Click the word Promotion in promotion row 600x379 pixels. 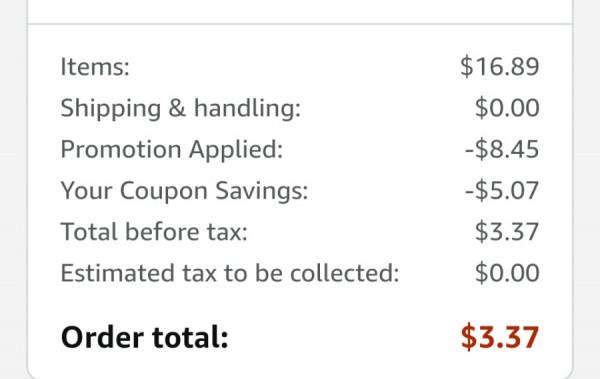121,149
